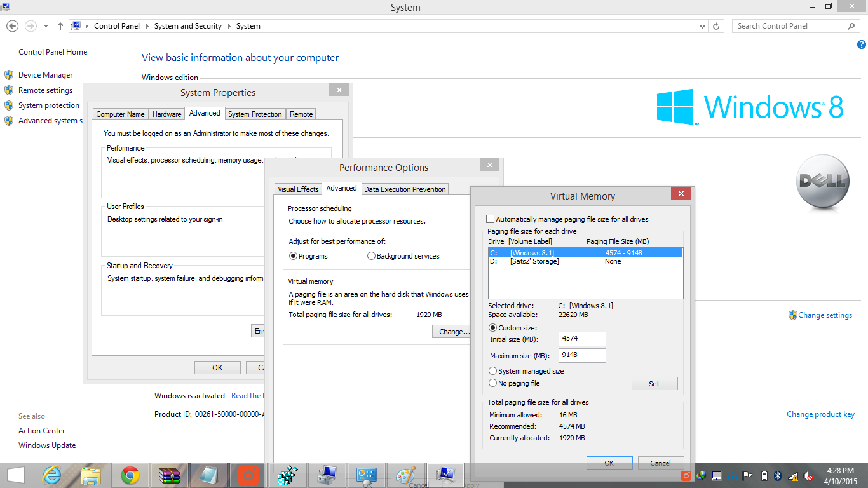
Task: Open the Change product key link
Action: 820,414
